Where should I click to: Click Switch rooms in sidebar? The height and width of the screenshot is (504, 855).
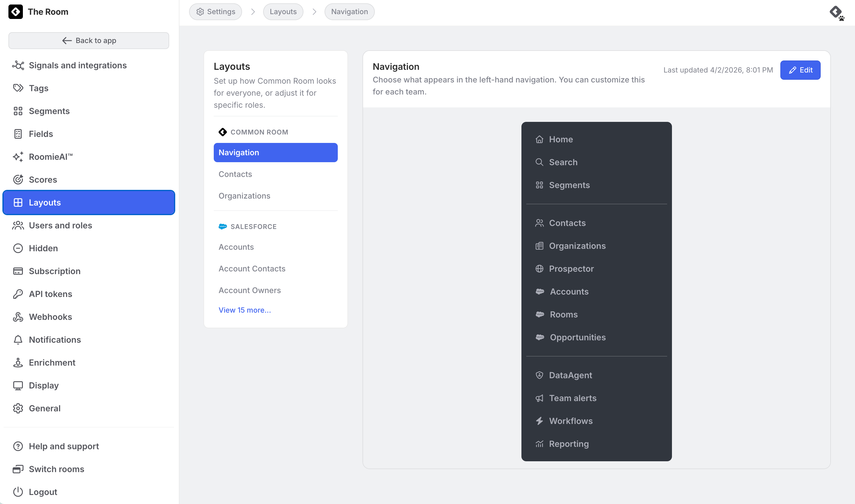(x=56, y=469)
